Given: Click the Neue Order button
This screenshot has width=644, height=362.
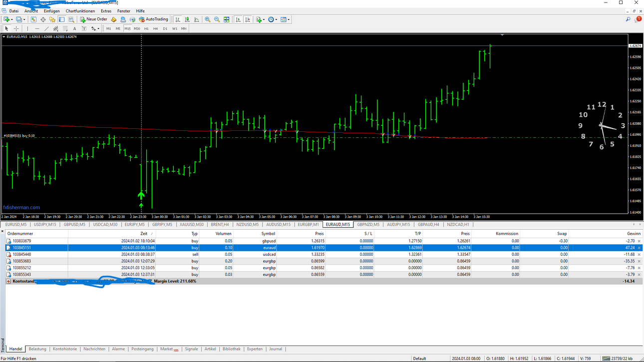Looking at the screenshot, I should 93,19.
